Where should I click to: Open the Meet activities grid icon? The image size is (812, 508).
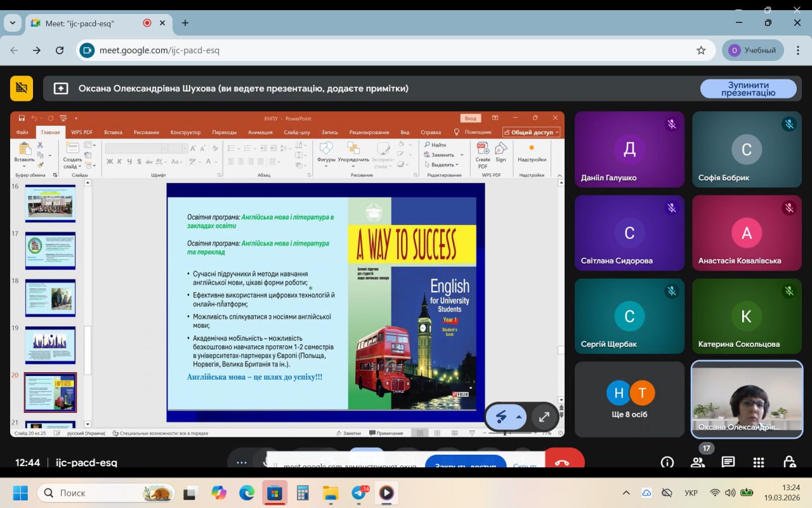coord(758,462)
